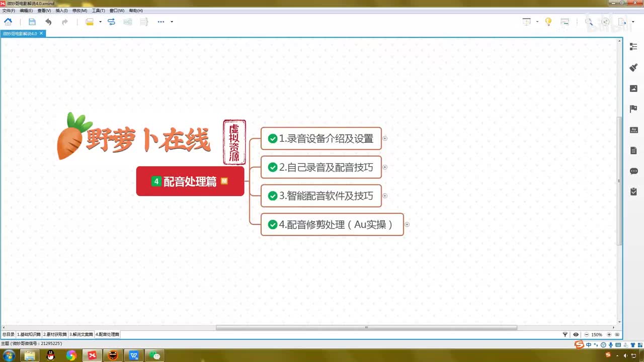Undo the last action

[x=48, y=22]
